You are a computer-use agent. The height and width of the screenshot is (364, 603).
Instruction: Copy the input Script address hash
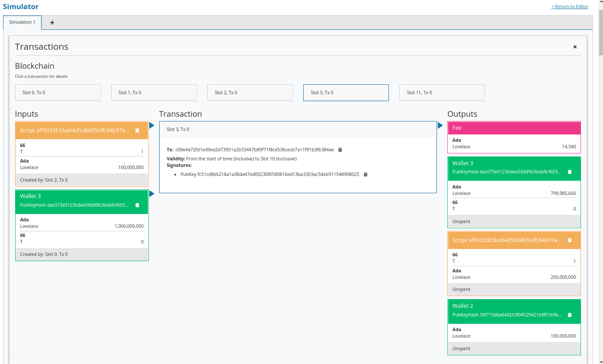point(137,130)
